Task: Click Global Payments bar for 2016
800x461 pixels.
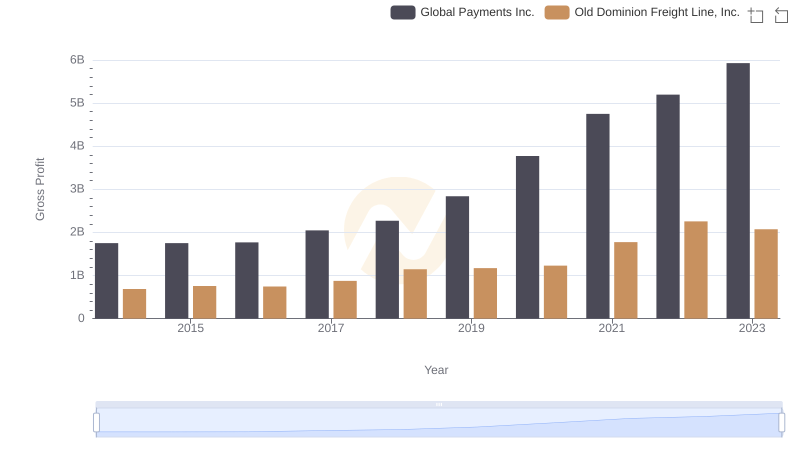Action: (x=247, y=280)
